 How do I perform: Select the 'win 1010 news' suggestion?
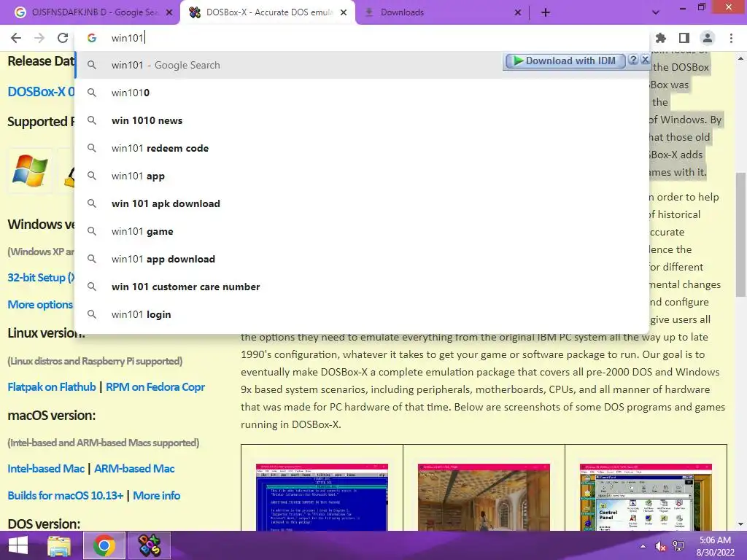(x=362, y=120)
